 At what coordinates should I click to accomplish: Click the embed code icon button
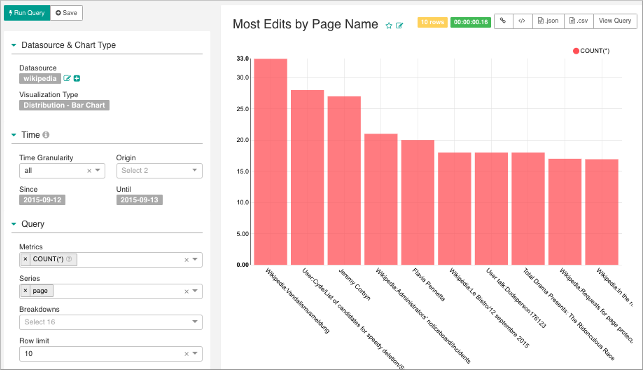click(x=522, y=21)
